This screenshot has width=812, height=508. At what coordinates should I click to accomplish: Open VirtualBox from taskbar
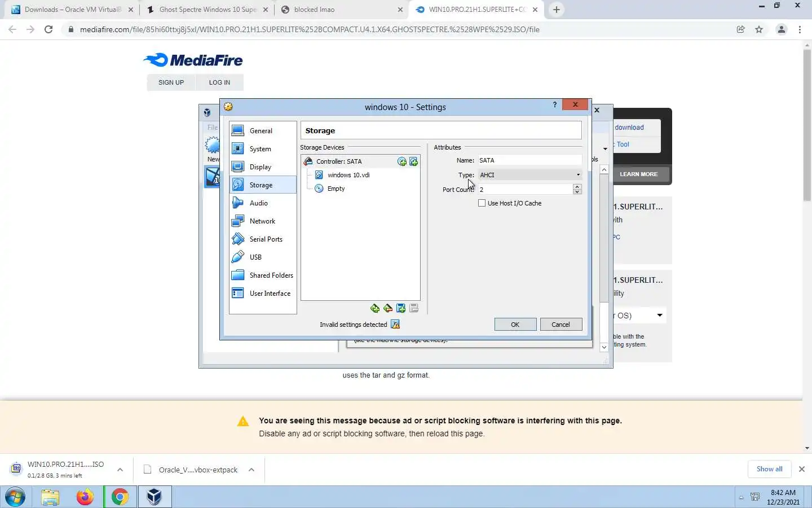(155, 497)
